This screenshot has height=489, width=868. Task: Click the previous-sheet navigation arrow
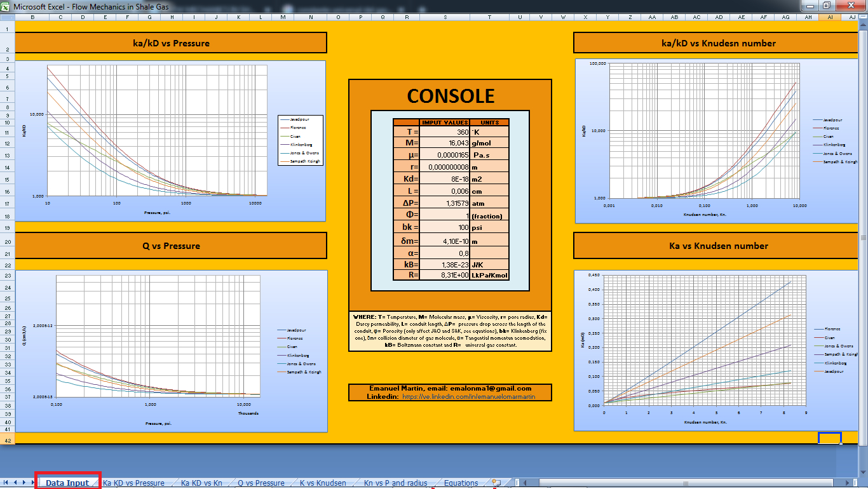(x=15, y=483)
